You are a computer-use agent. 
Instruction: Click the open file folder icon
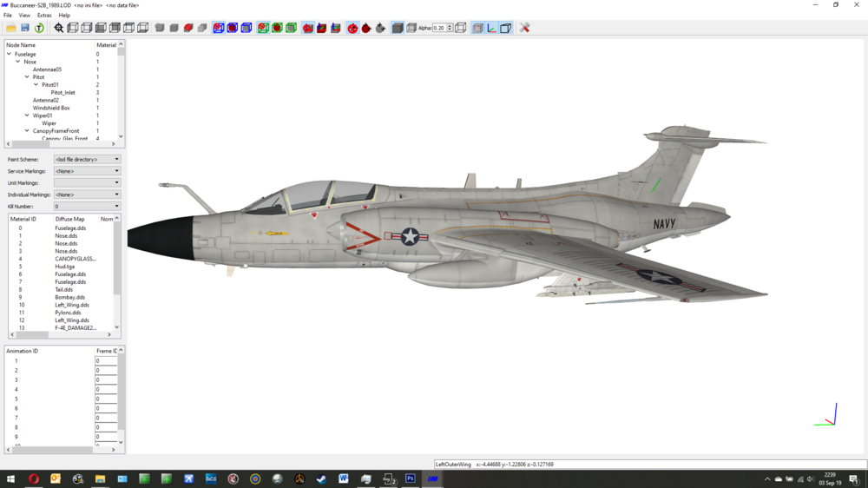point(11,28)
